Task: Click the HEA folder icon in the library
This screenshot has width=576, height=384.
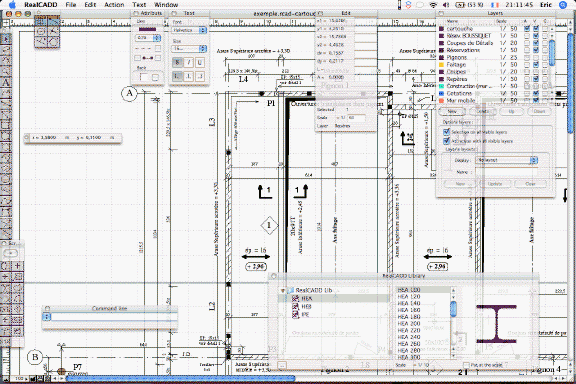Action: click(x=295, y=299)
